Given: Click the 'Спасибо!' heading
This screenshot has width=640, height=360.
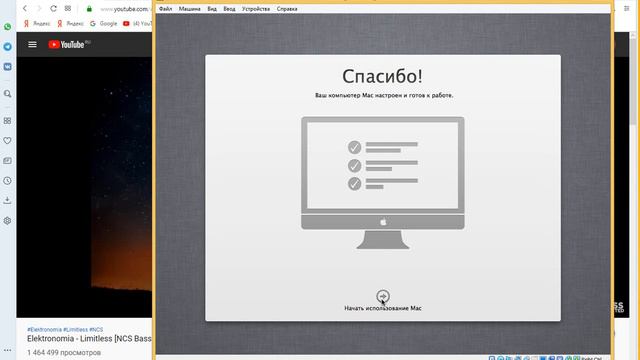Looking at the screenshot, I should 382,76.
